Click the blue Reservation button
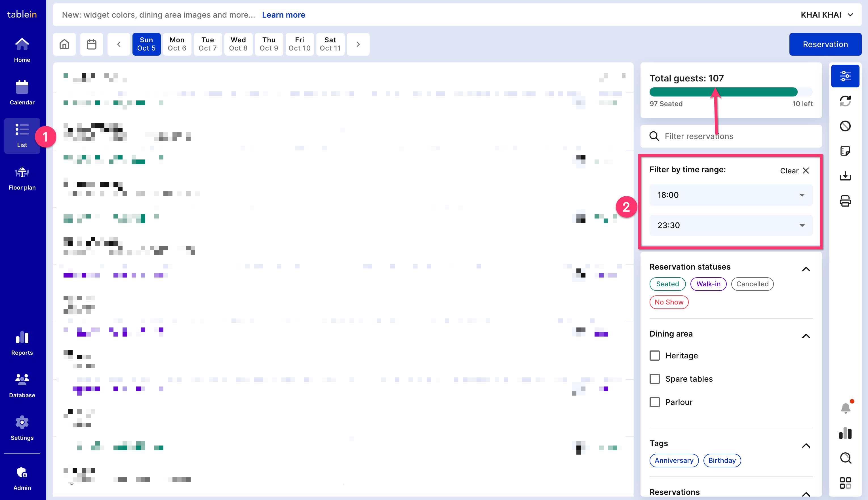 pyautogui.click(x=825, y=44)
